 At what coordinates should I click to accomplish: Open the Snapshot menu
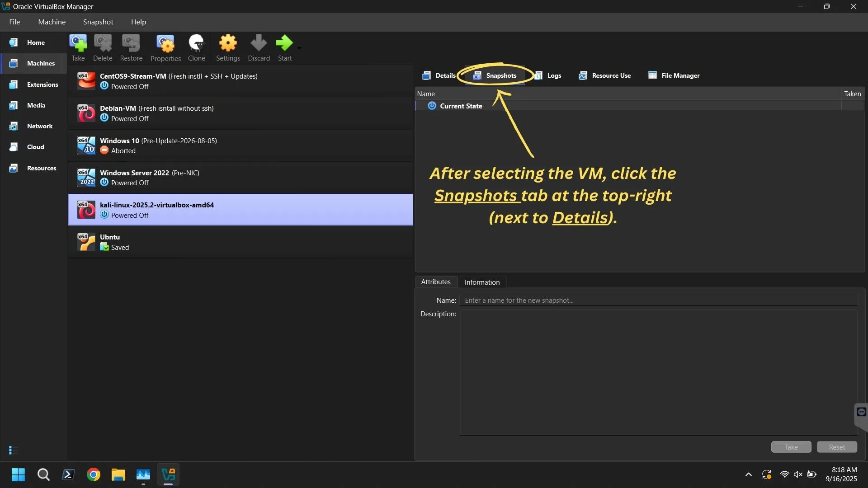point(98,22)
